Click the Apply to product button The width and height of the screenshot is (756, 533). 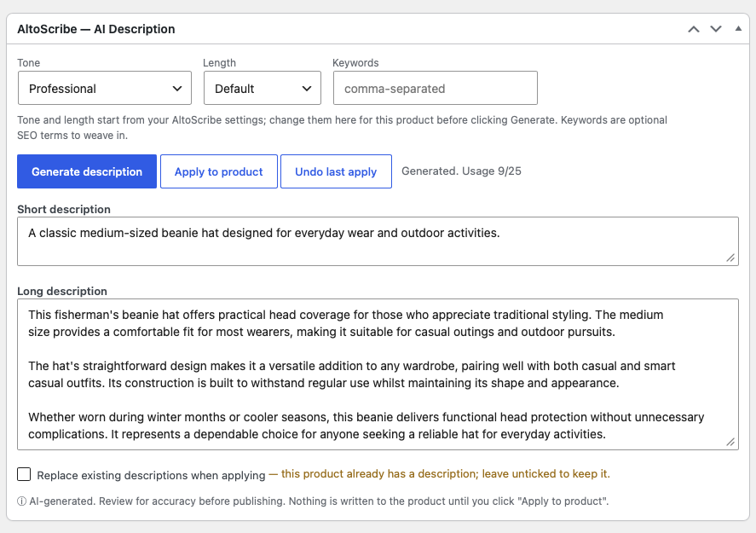pyautogui.click(x=219, y=171)
